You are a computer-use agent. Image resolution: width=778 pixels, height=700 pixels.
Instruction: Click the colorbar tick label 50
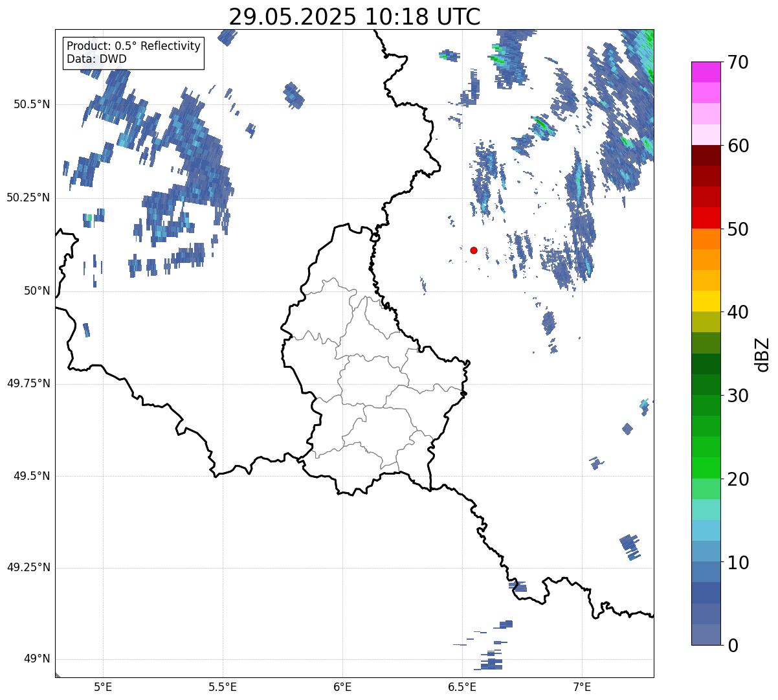[x=739, y=230]
